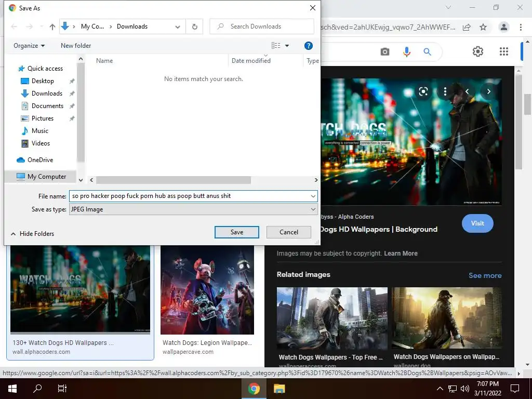Image resolution: width=532 pixels, height=399 pixels.
Task: Open taskbar search magnifier
Action: pos(37,389)
